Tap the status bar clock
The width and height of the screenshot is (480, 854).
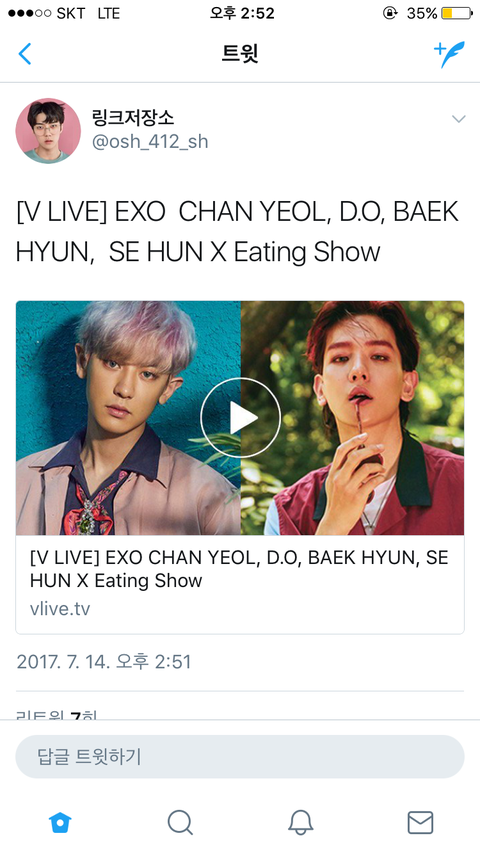[x=242, y=13]
